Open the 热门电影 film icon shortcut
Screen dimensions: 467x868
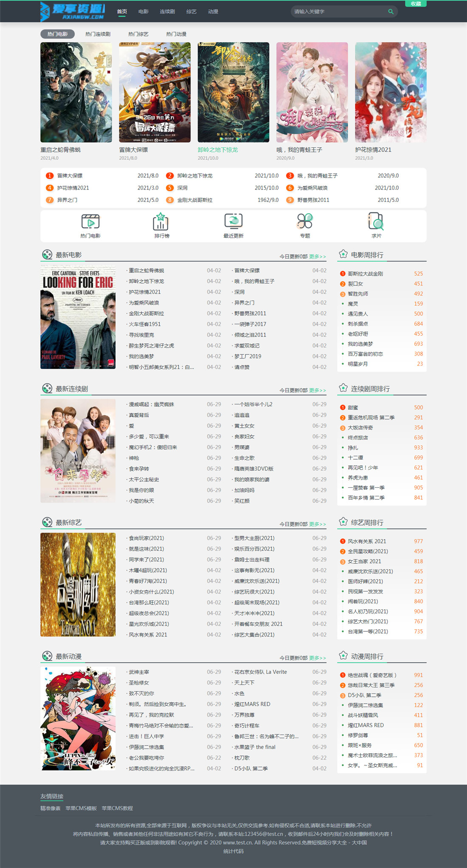pyautogui.click(x=90, y=222)
